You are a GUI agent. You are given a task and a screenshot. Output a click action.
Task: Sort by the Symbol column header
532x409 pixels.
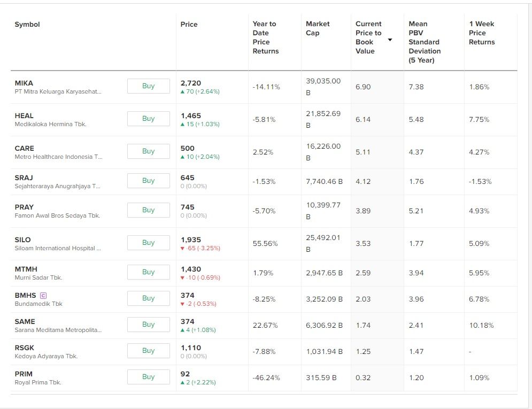(x=27, y=25)
